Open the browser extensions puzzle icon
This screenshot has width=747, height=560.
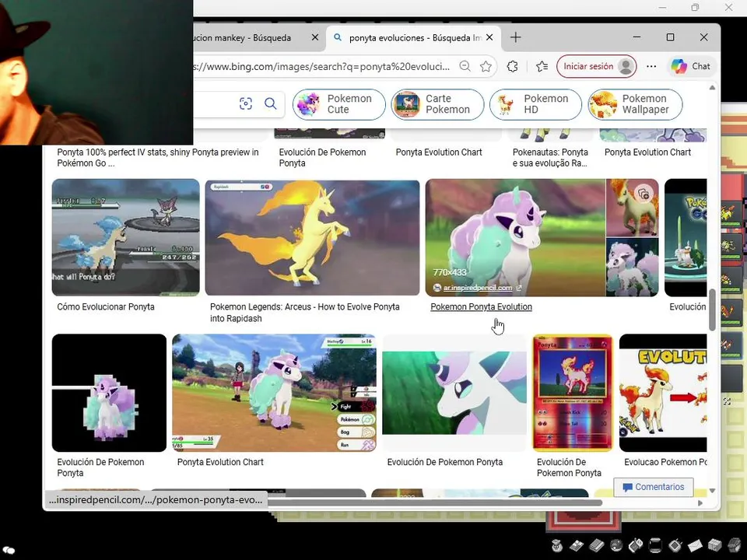point(513,66)
